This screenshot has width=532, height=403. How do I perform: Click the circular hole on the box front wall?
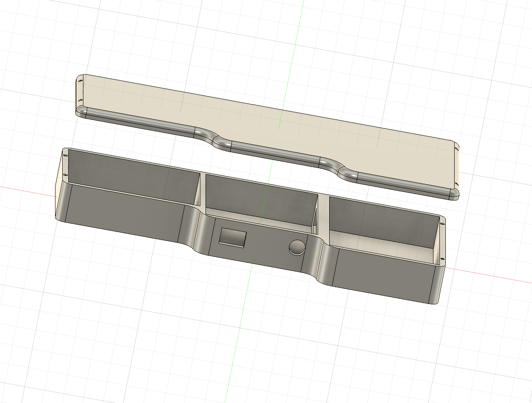(x=297, y=247)
